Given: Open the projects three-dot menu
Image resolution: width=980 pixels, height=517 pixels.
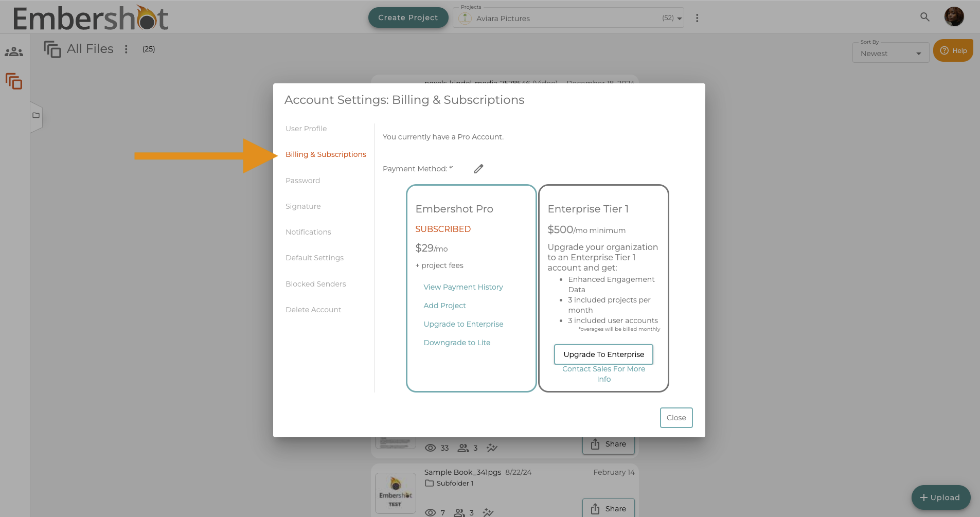Looking at the screenshot, I should (x=697, y=18).
